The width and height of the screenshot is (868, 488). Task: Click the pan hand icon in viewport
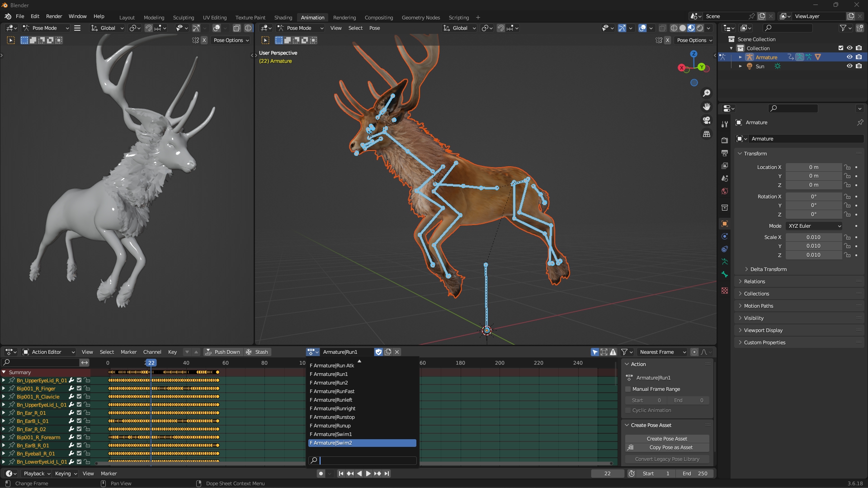click(x=707, y=107)
